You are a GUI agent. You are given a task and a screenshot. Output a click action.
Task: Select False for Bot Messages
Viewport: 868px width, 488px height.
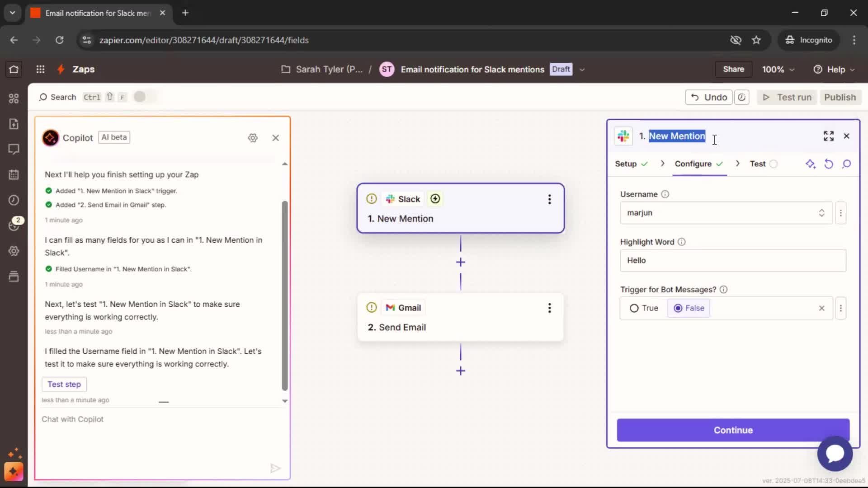pyautogui.click(x=689, y=308)
